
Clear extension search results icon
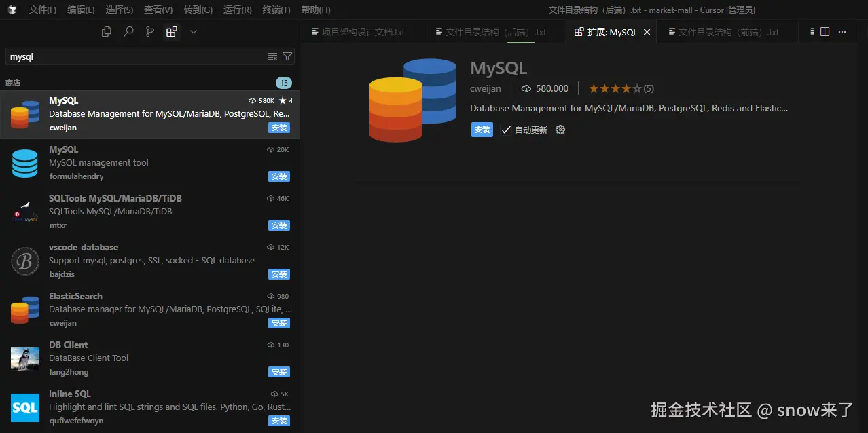coord(272,56)
